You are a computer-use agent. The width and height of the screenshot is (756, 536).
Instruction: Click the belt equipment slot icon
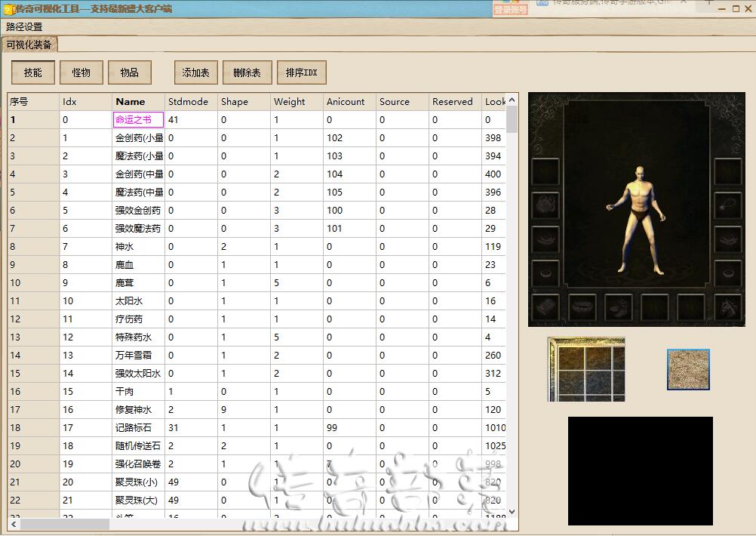[582, 308]
